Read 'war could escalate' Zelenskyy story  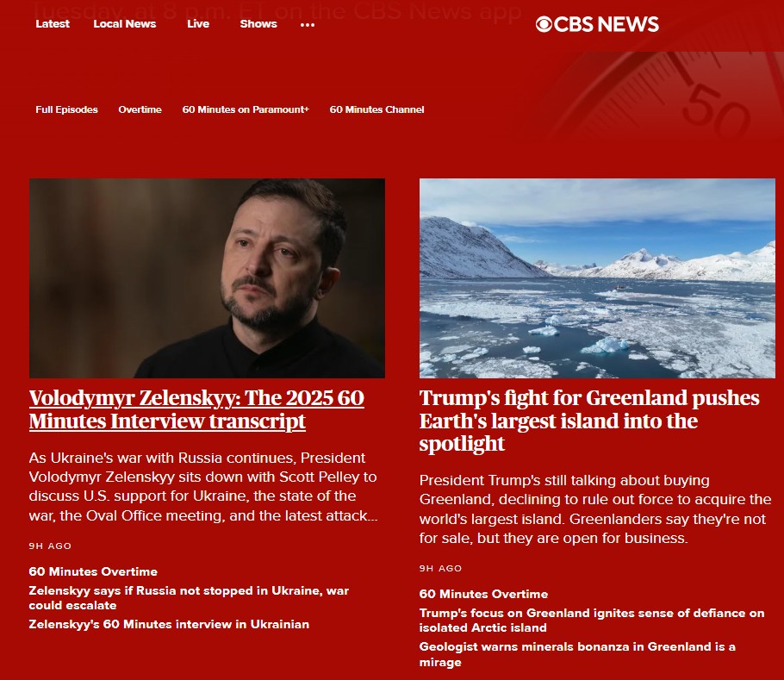(x=189, y=598)
